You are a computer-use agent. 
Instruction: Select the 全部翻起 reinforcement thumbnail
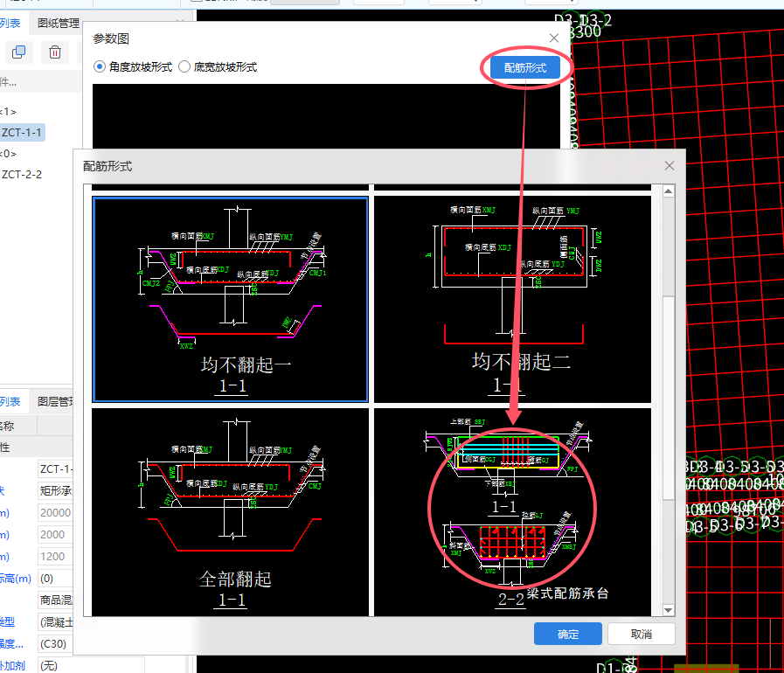click(x=231, y=512)
